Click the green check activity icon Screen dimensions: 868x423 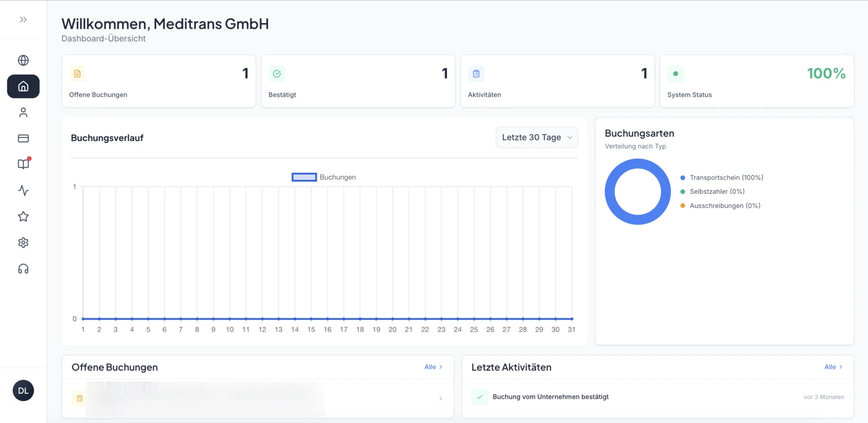click(x=480, y=397)
